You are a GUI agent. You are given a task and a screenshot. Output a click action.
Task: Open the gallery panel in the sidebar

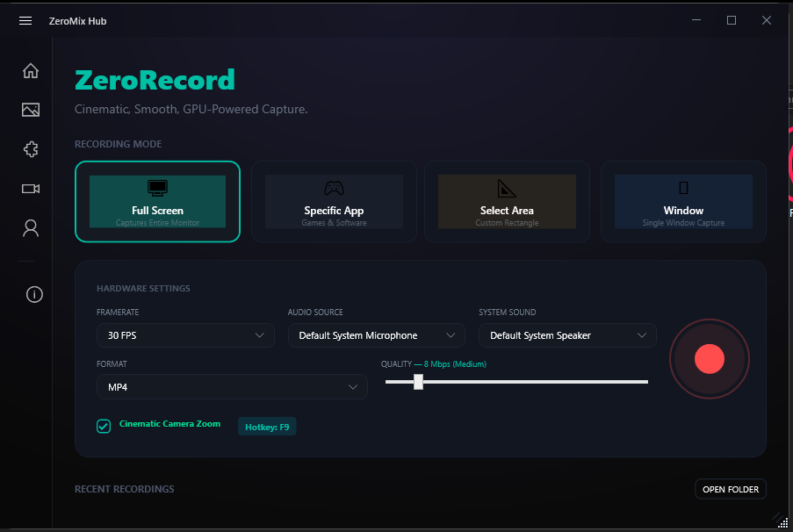30,110
